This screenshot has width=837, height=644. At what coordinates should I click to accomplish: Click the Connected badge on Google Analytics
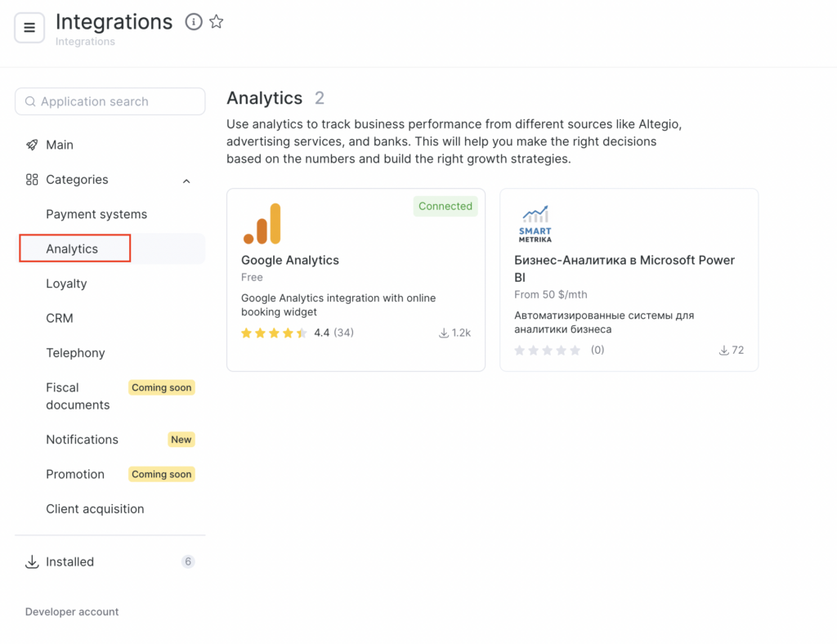pos(445,206)
